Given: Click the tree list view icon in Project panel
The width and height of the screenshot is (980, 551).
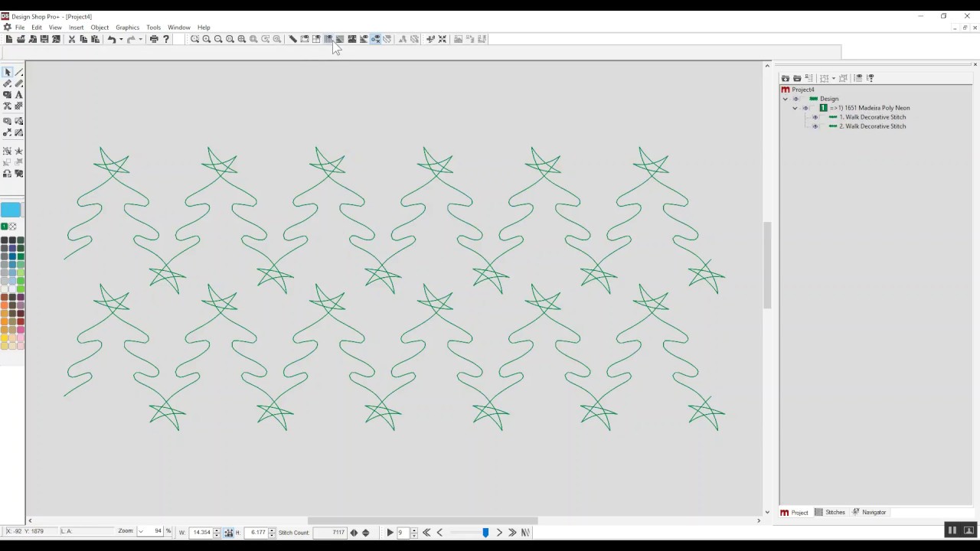Looking at the screenshot, I should pyautogui.click(x=809, y=78).
